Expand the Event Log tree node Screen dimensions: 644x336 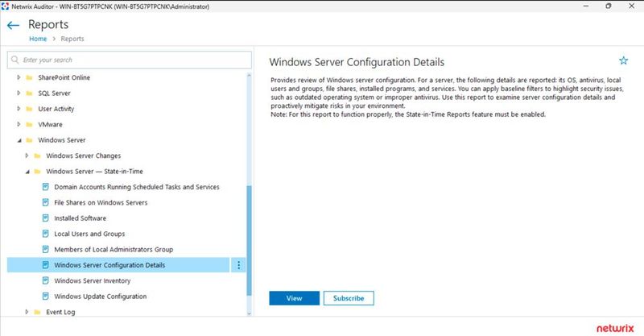(27, 312)
